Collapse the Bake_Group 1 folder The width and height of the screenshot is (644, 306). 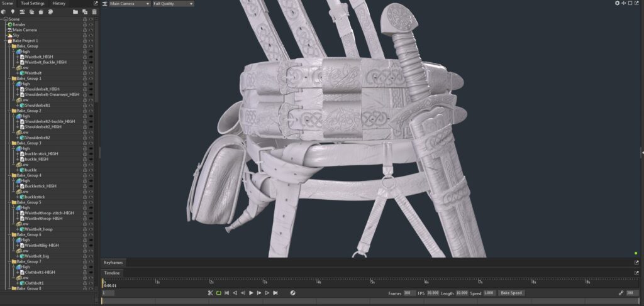click(9, 79)
